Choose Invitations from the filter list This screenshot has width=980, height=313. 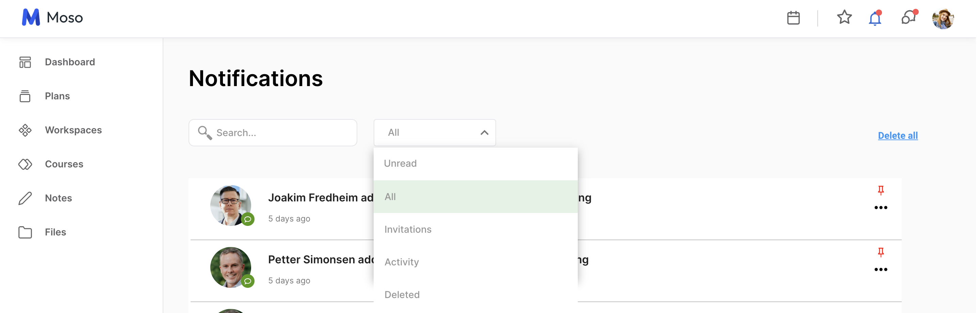[x=475, y=229]
